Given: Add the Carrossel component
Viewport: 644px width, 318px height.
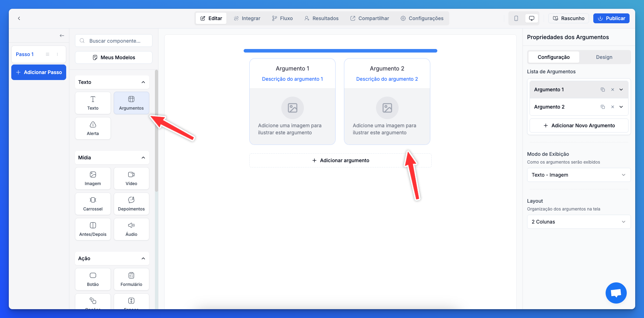Looking at the screenshot, I should click(93, 204).
